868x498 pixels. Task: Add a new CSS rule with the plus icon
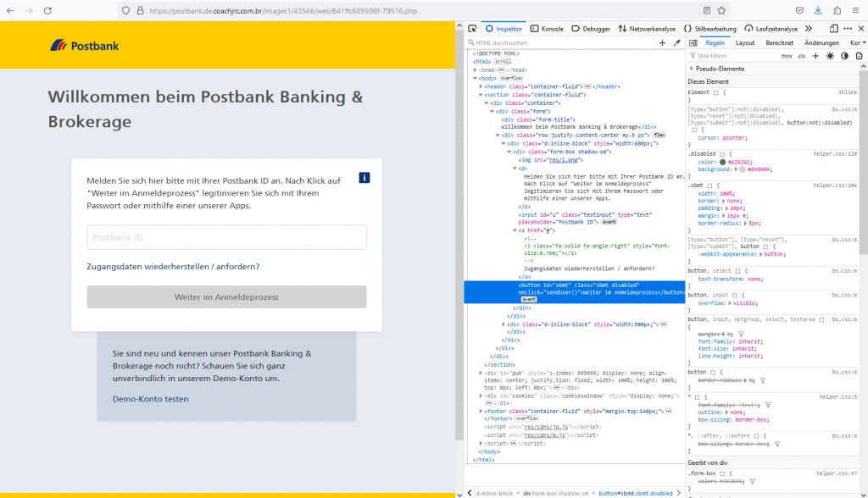(x=815, y=56)
